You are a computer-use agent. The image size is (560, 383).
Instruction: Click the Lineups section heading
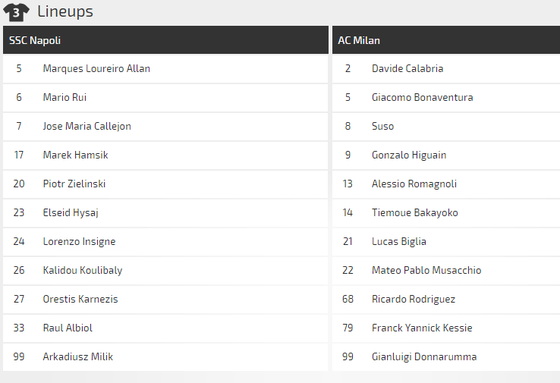(65, 12)
